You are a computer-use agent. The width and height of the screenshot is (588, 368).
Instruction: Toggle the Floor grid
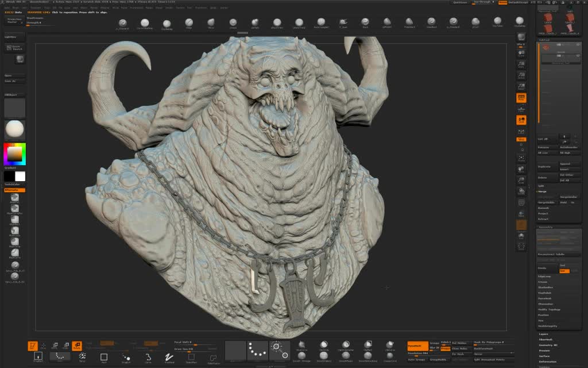521,109
